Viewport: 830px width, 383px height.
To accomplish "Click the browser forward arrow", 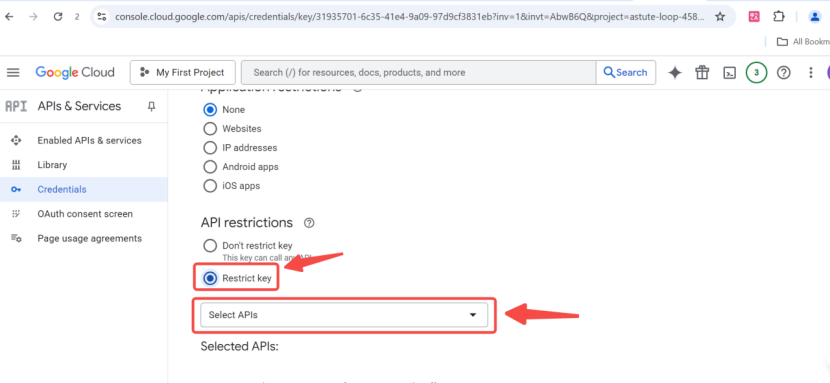I will point(34,17).
